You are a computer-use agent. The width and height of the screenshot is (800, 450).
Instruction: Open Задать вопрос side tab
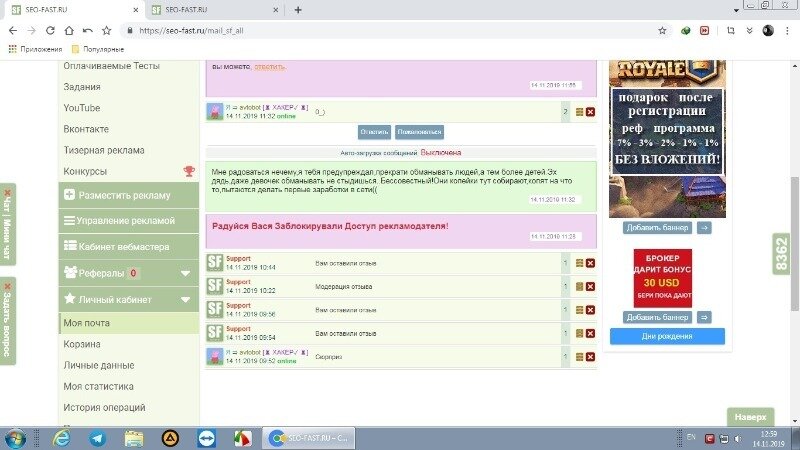tap(7, 321)
